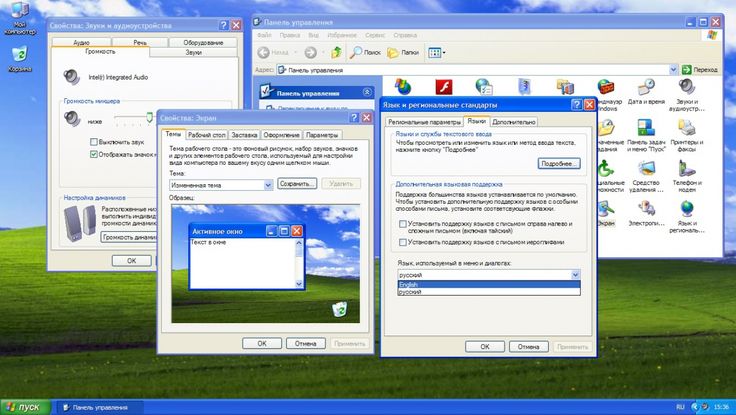Switch to the Оформление tab
Screen dimensions: 736x415
281,135
